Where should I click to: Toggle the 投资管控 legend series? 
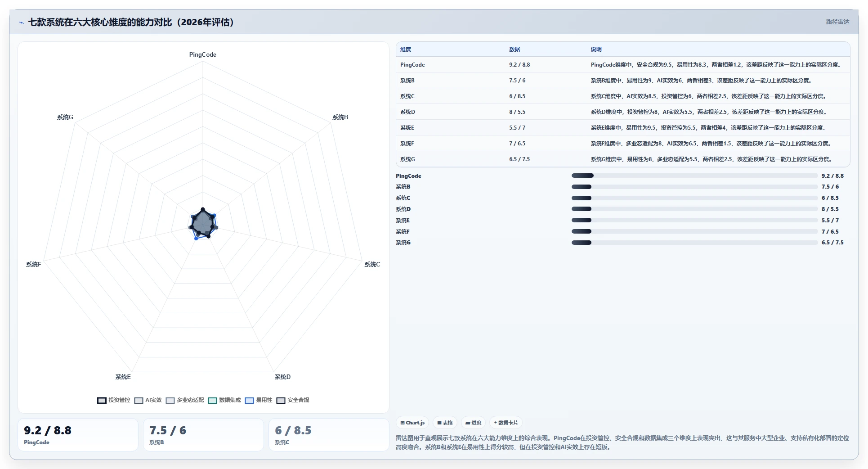coord(114,400)
